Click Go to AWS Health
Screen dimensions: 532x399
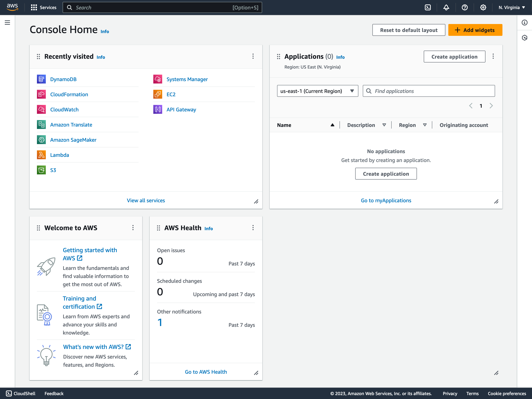(x=206, y=372)
